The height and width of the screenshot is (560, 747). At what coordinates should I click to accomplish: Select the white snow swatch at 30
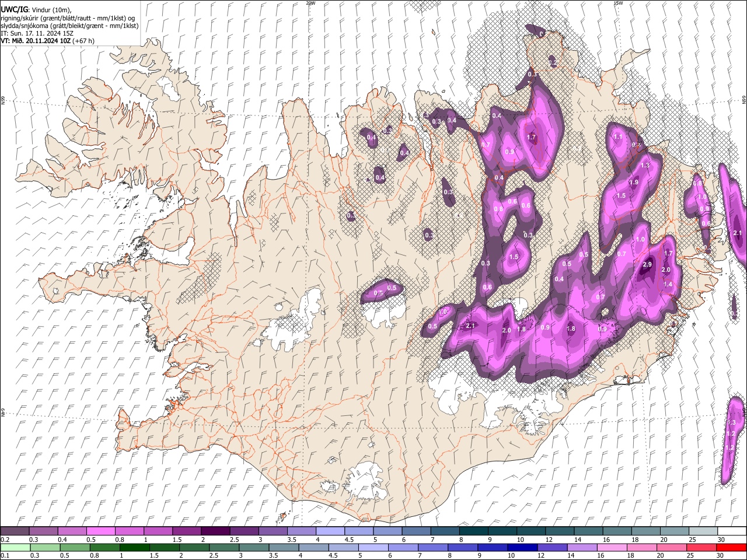[732, 531]
